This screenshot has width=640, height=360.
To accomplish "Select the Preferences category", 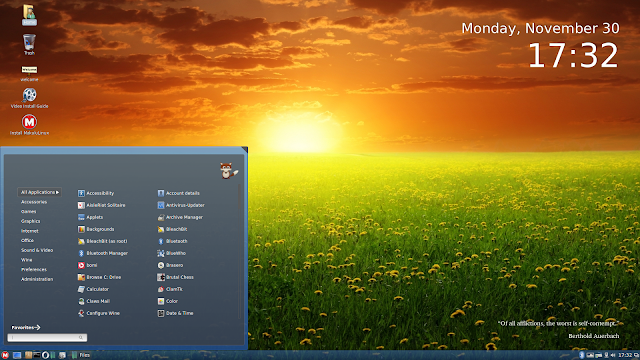I will pos(34,269).
